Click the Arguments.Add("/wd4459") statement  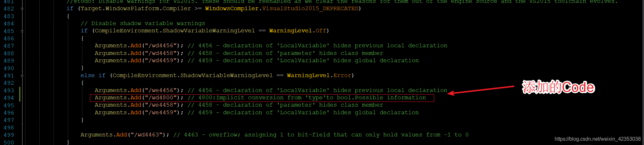[139, 61]
